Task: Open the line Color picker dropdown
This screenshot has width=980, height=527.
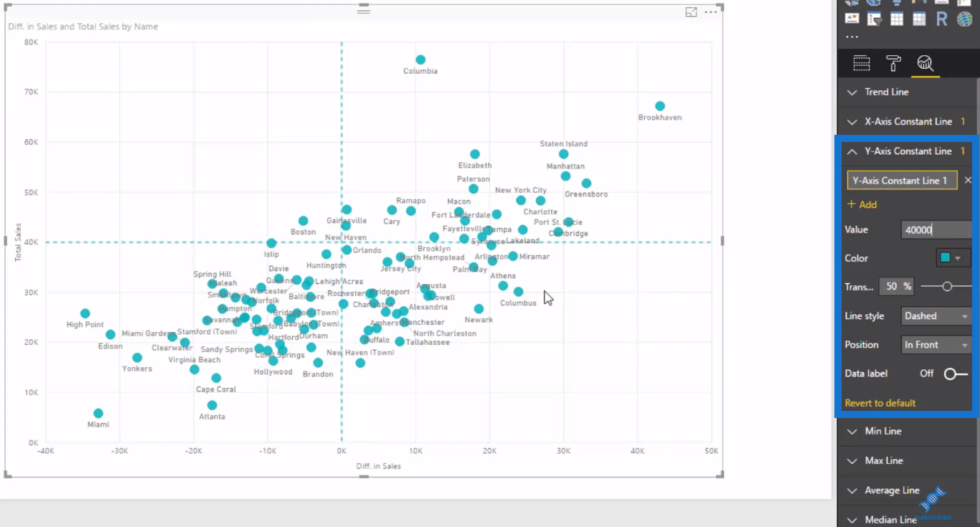Action: 953,258
